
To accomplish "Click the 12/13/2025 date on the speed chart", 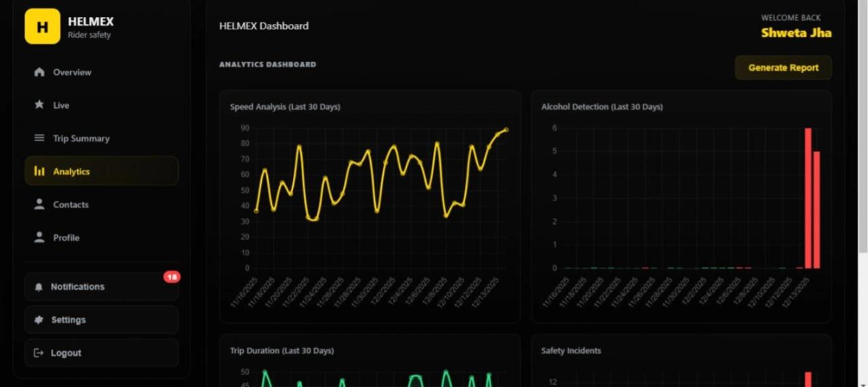I will [487, 292].
